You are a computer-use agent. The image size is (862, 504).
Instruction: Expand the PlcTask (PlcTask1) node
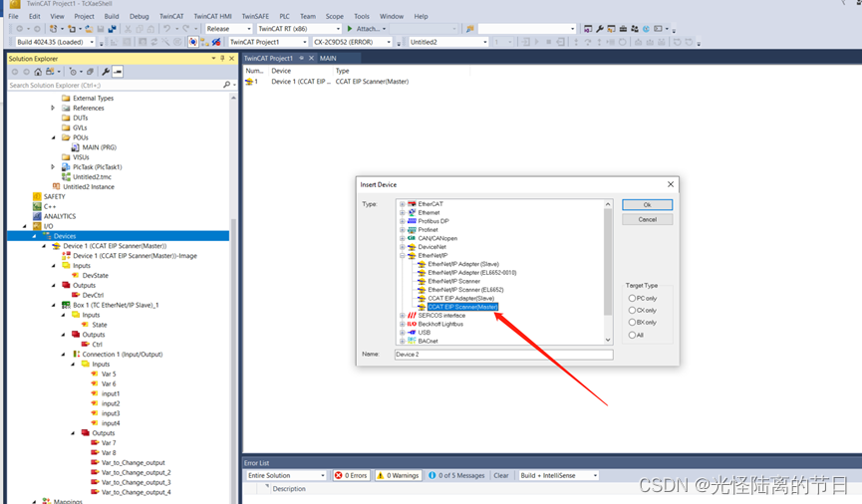(x=53, y=167)
